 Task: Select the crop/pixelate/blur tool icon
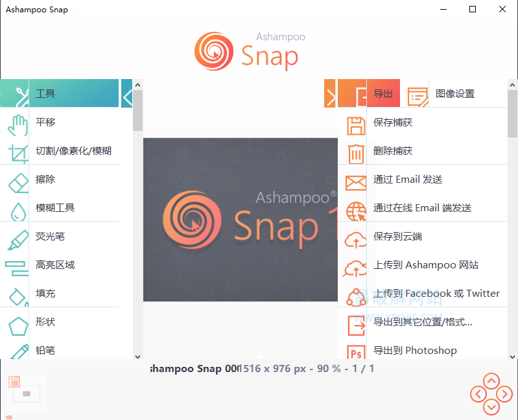[18, 153]
